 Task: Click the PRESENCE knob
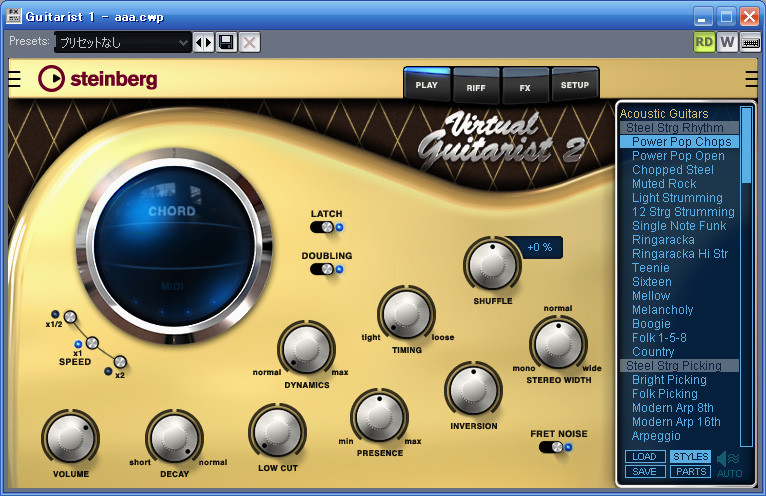click(x=380, y=417)
